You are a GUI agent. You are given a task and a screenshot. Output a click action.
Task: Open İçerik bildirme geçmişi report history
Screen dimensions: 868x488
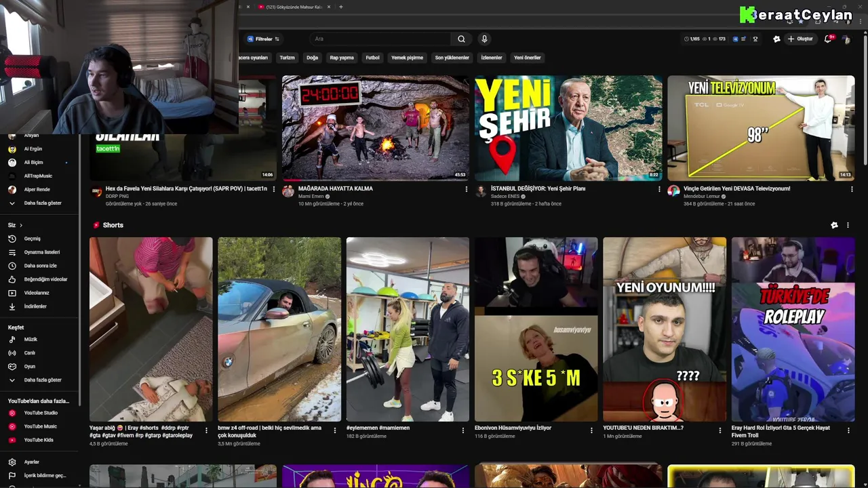(45, 475)
